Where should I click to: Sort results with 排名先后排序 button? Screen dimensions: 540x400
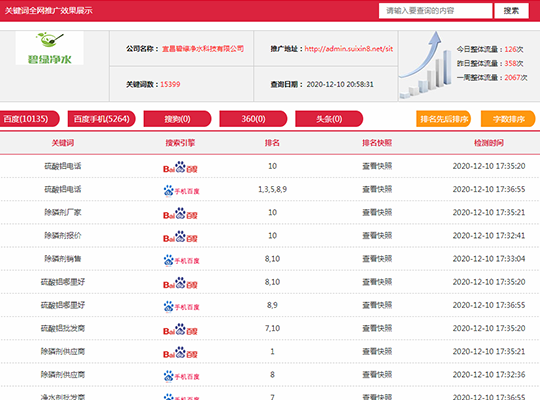pyautogui.click(x=444, y=119)
